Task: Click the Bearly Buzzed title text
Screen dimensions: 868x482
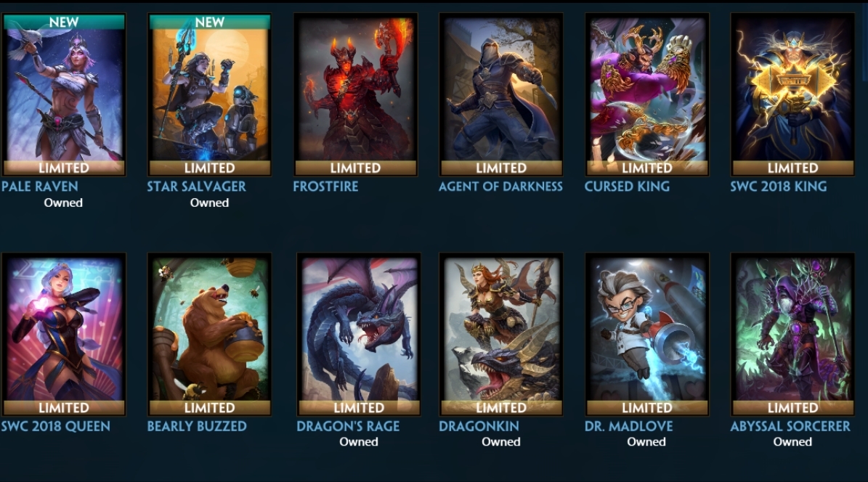Action: point(197,426)
